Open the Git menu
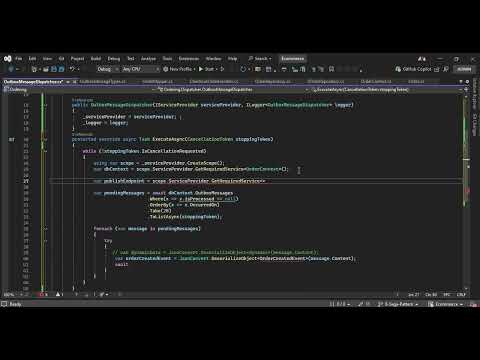 61,59
